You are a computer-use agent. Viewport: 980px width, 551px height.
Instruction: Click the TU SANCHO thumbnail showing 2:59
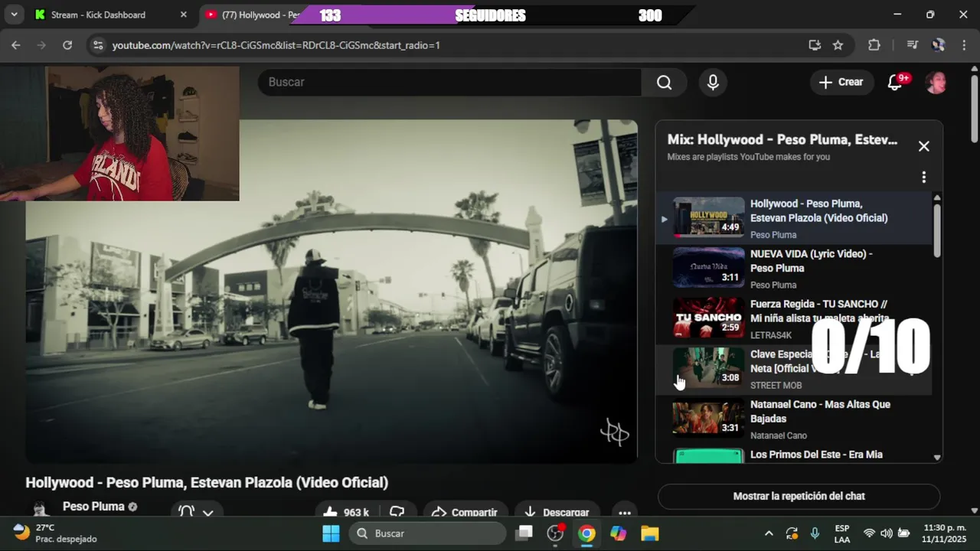[x=708, y=317]
